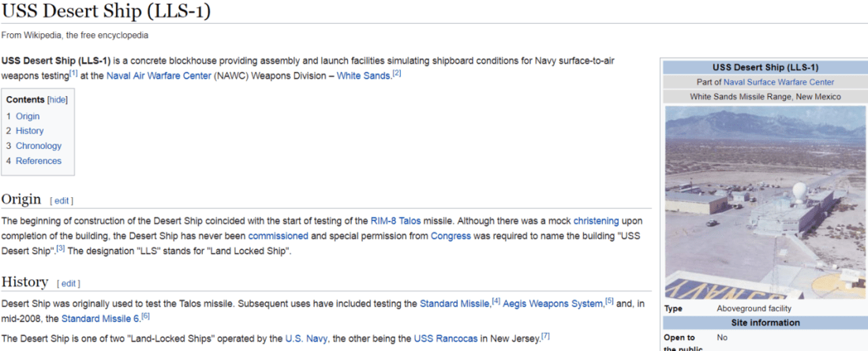Edit the Origin section
The image size is (868, 351).
point(62,200)
